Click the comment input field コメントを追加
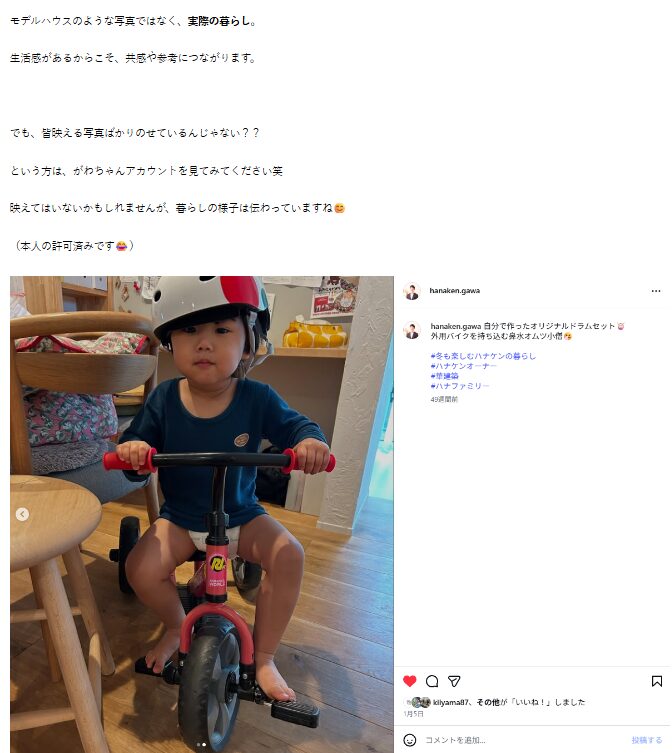672x753 pixels. pyautogui.click(x=524, y=740)
